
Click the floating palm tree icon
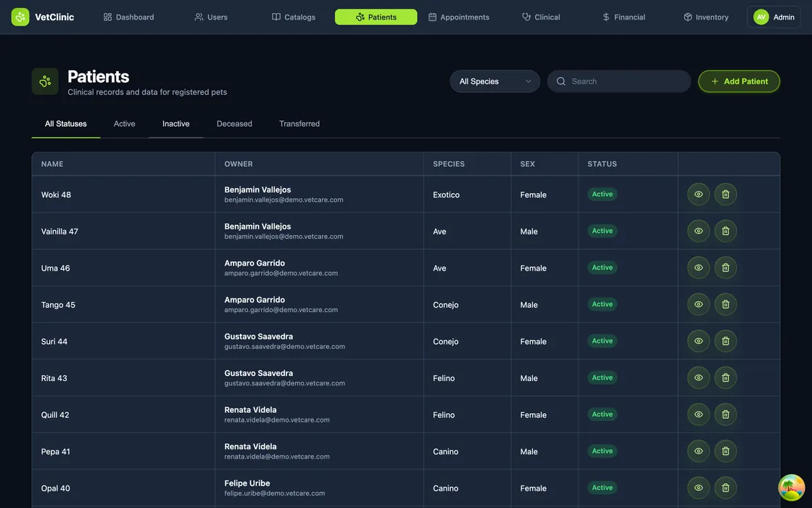791,488
